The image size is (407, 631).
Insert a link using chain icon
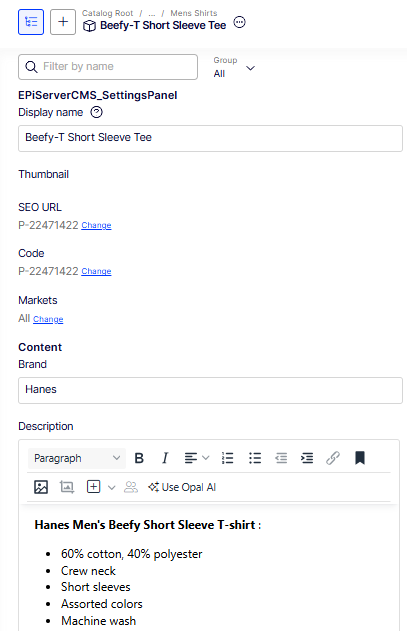[x=333, y=458]
